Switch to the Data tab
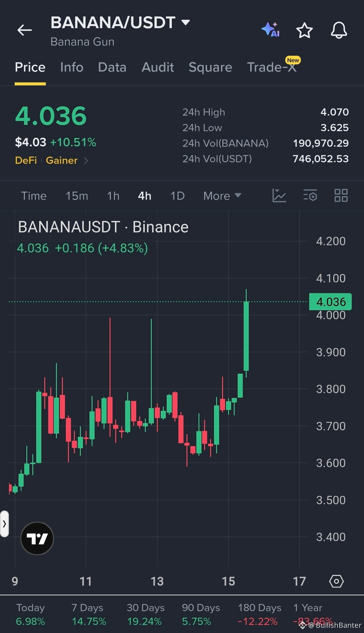Viewport: 364px width, 633px height. tap(112, 67)
